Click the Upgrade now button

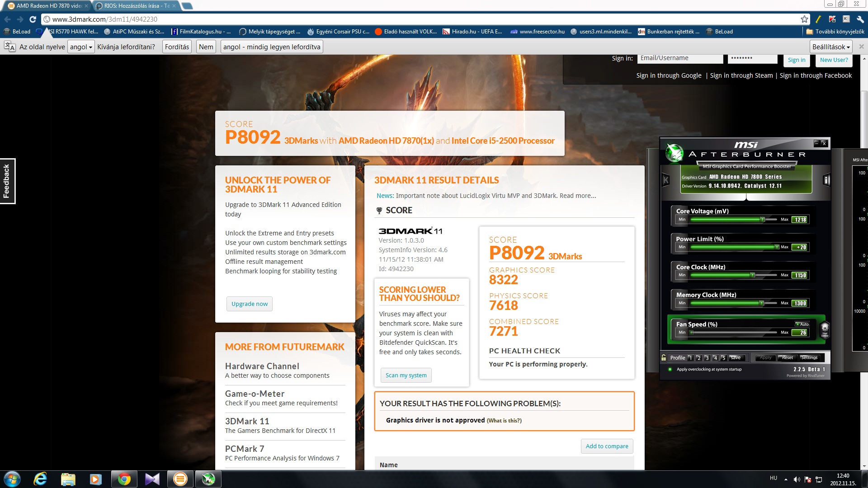pyautogui.click(x=250, y=304)
